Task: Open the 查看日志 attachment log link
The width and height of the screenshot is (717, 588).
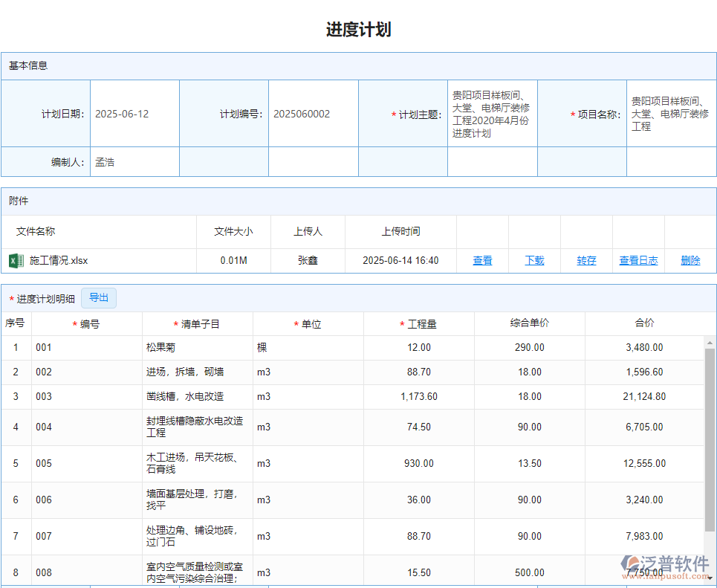Action: tap(637, 260)
